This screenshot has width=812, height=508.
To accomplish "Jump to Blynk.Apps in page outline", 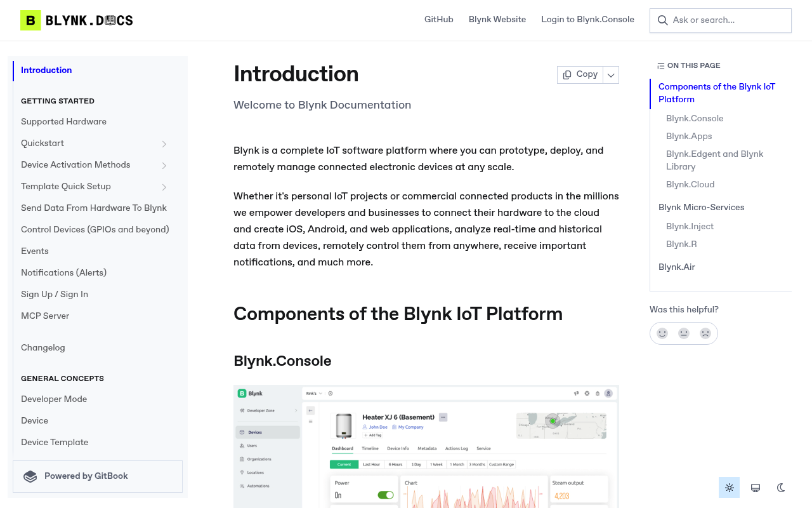I will [x=689, y=137].
